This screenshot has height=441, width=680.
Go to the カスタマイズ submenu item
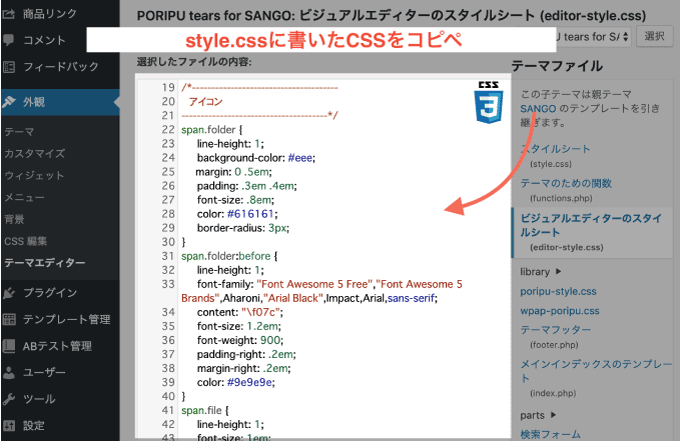(x=35, y=154)
